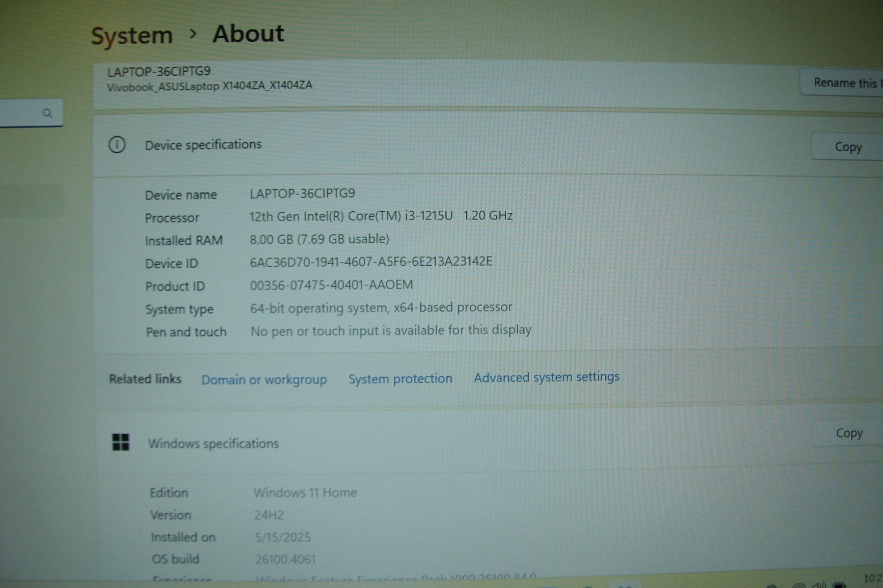Click the Device specifications info icon
This screenshot has height=588, width=883.
pos(116,145)
